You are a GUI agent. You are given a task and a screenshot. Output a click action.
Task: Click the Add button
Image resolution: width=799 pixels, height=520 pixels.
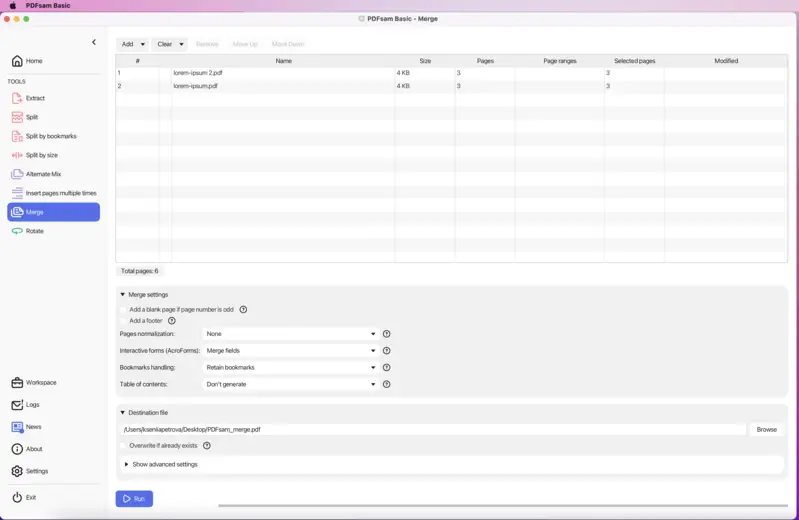[x=127, y=44]
